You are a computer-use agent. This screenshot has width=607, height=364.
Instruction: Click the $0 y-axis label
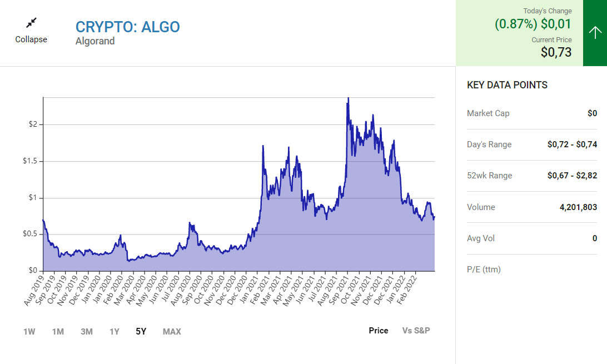click(33, 271)
